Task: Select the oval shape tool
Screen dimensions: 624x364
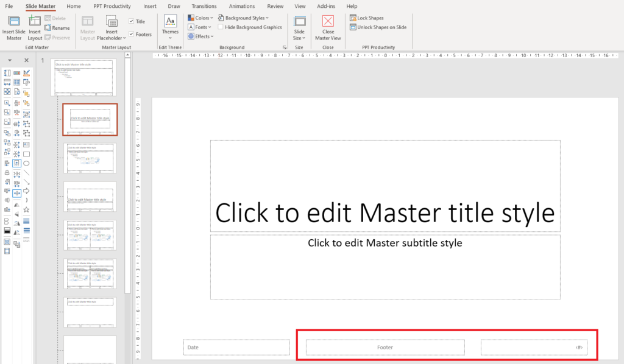Action: coord(26,163)
